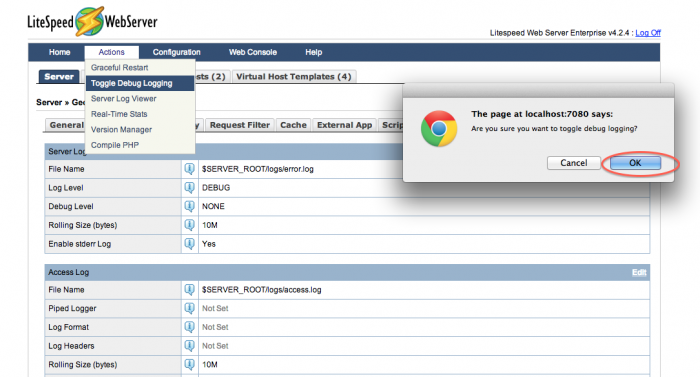700x377 pixels.
Task: Open help icon for Server Log Rolling Size
Action: [x=189, y=225]
